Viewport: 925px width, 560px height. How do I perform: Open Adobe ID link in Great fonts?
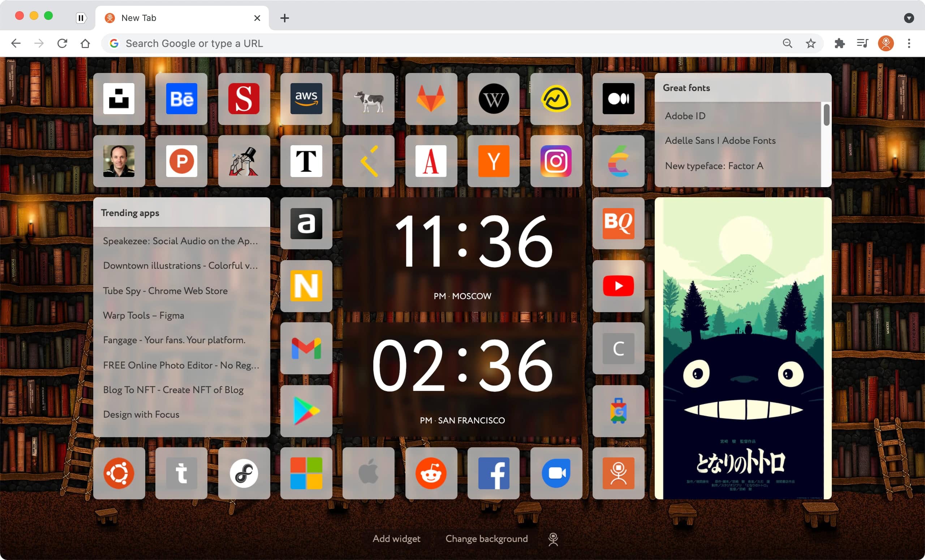click(x=685, y=116)
